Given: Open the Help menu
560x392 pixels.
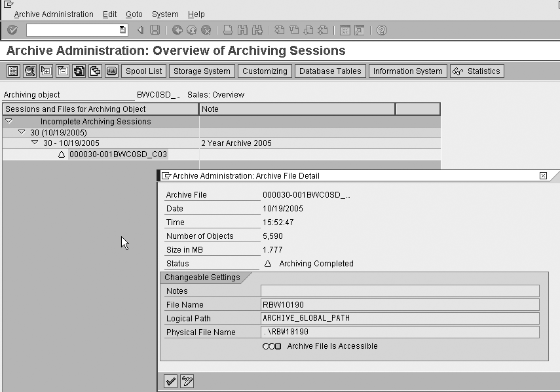Looking at the screenshot, I should click(x=196, y=14).
